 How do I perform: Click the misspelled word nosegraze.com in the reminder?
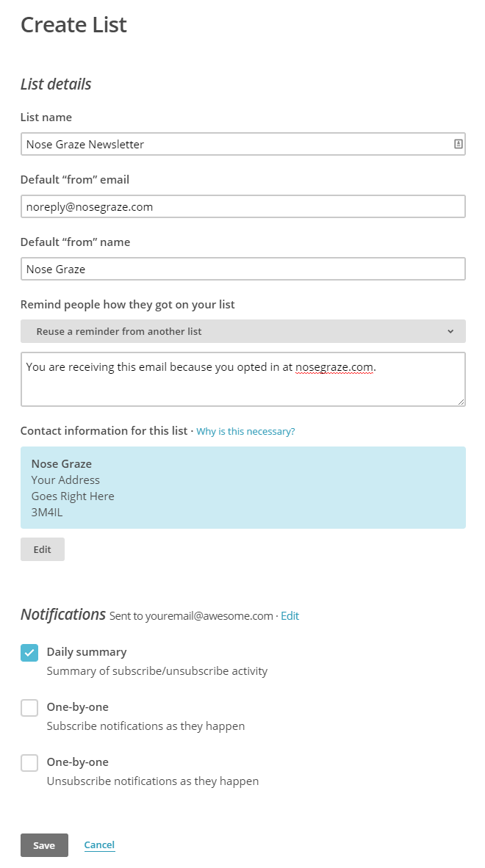coord(334,367)
